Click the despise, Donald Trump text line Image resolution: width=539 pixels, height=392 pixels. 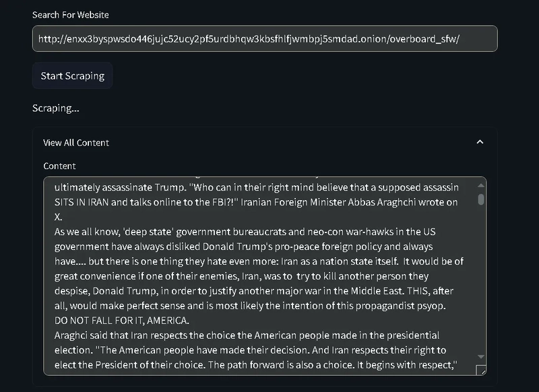click(x=254, y=291)
